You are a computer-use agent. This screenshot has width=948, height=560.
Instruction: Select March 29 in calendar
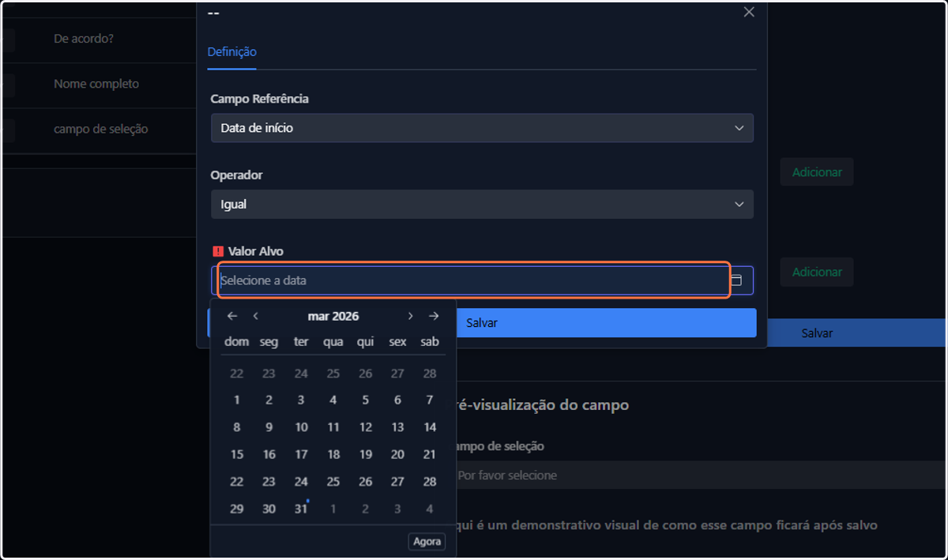237,509
